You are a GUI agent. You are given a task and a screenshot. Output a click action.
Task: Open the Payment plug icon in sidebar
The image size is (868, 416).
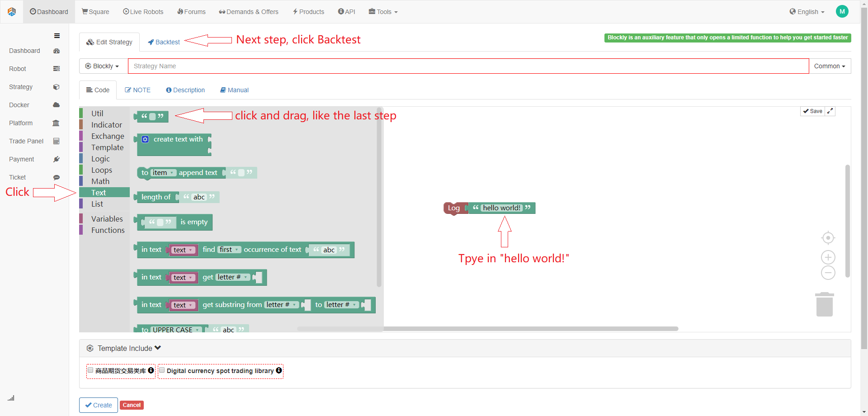(57, 159)
